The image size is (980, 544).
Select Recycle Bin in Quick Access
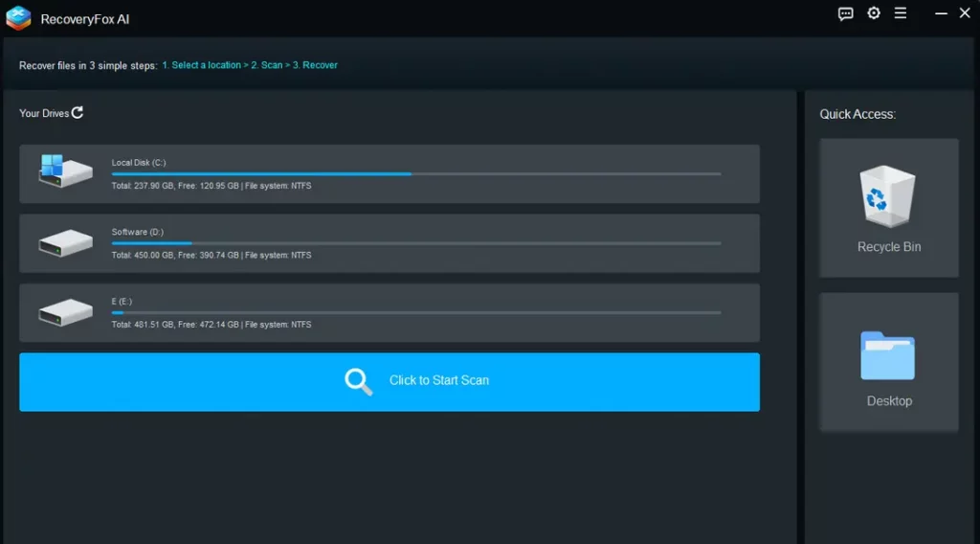coord(889,208)
